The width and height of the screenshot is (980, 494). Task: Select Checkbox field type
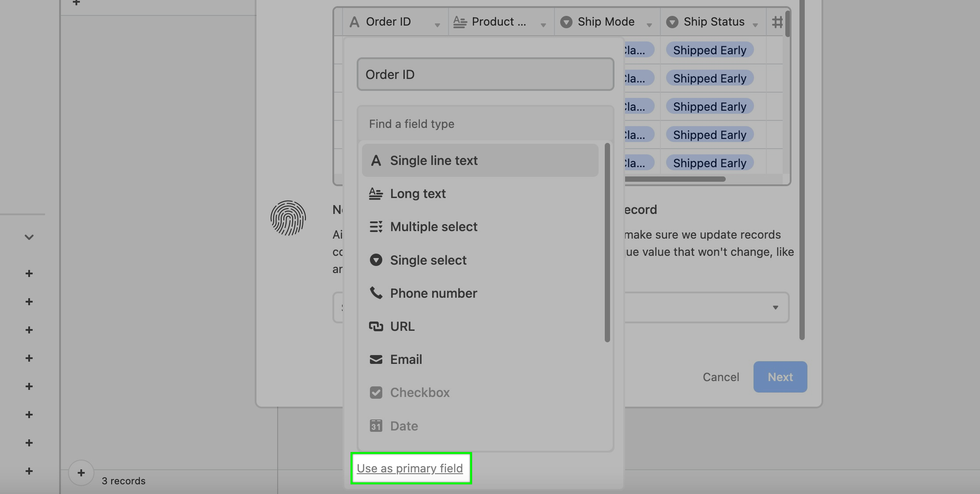tap(480, 393)
